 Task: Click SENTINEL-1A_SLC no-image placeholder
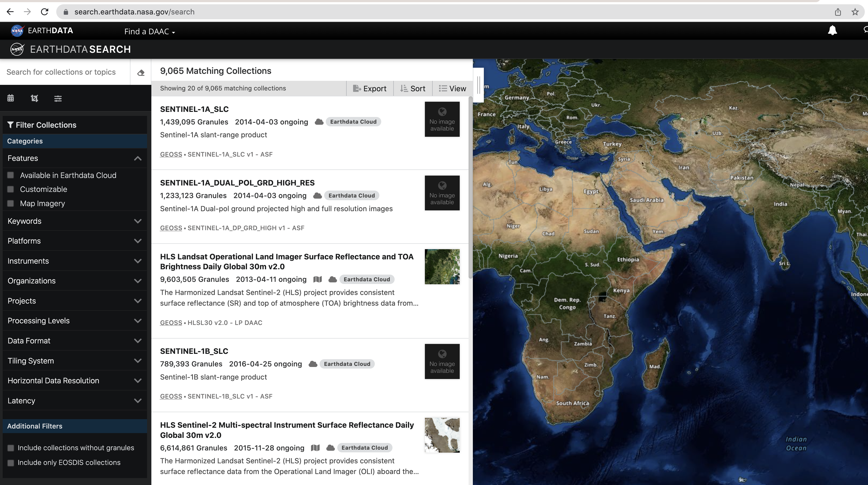click(442, 119)
